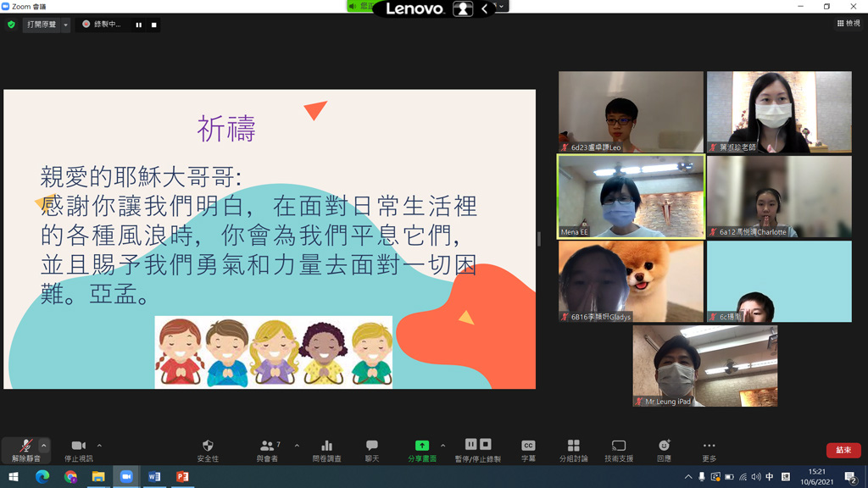Click the 字幕 closed caption icon
Screen dimensions: 868x488
[528, 450]
